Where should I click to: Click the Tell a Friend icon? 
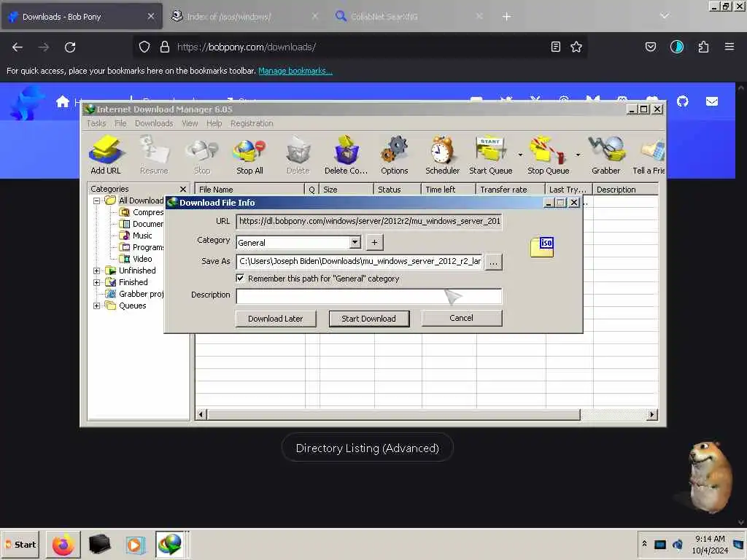pyautogui.click(x=649, y=155)
